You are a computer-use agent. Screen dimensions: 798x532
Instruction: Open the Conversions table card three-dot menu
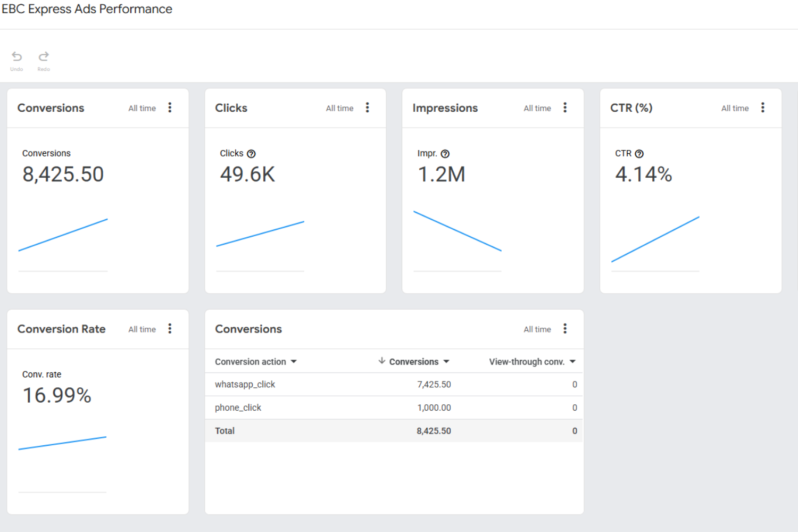[x=565, y=329]
